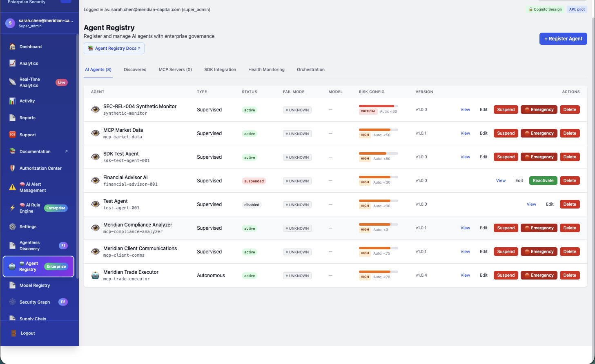
Task: Click the user avatar circle labeled S
Action: click(x=10, y=23)
